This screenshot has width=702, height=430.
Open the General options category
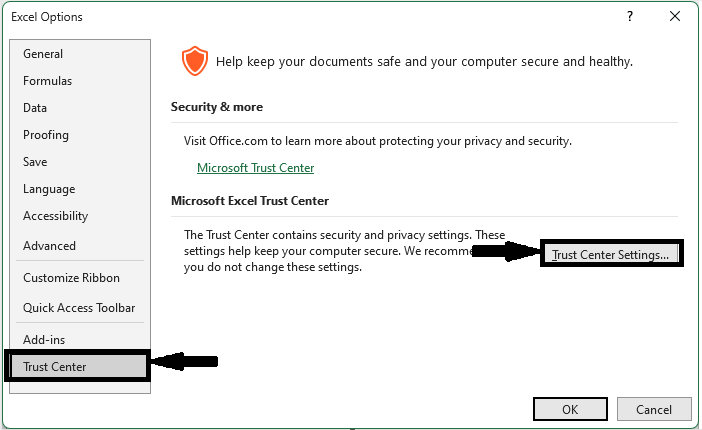(x=43, y=54)
